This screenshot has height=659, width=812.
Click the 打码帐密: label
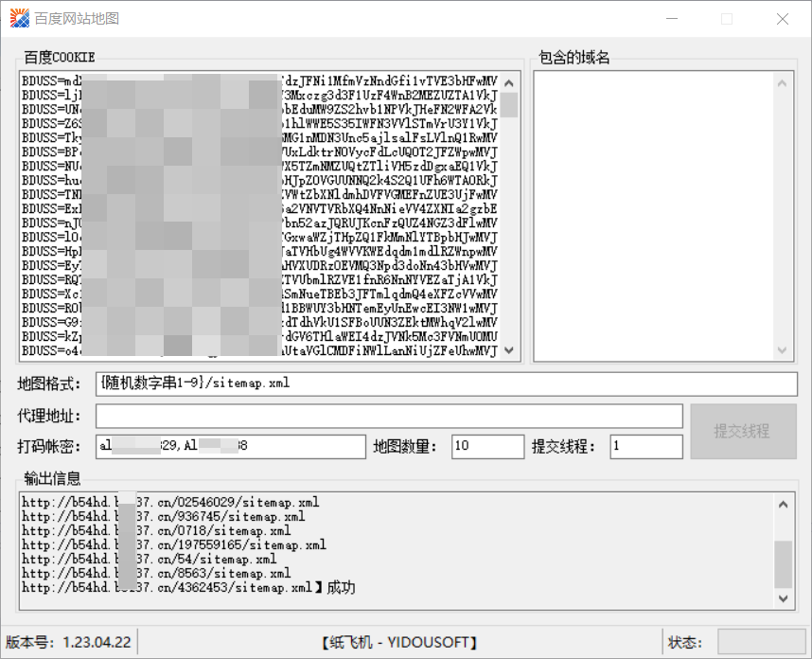click(x=49, y=446)
